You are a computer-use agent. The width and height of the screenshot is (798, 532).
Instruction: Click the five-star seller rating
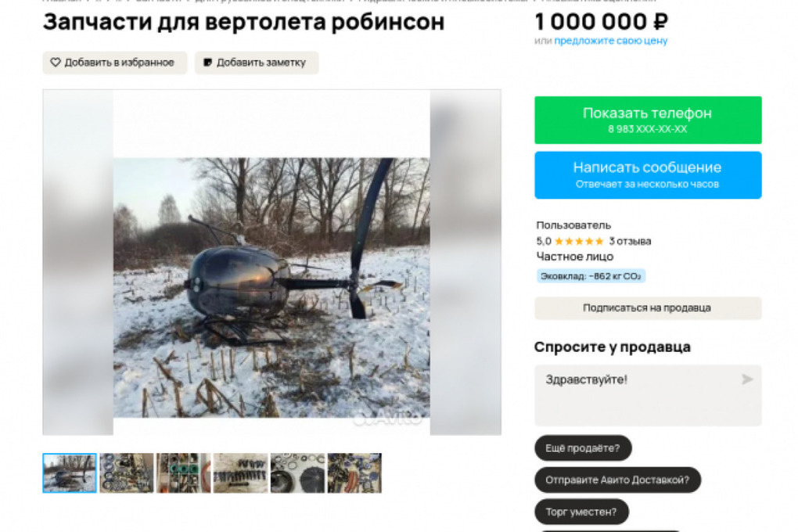coord(579,241)
